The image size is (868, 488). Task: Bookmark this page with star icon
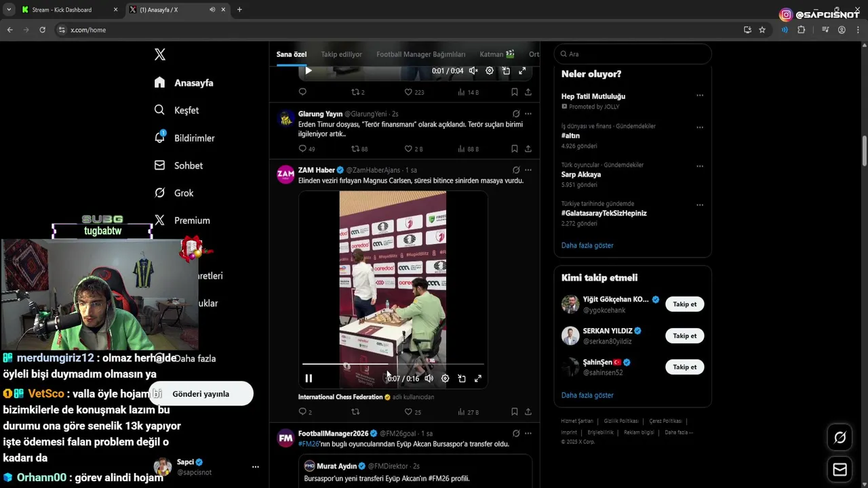[x=762, y=30]
